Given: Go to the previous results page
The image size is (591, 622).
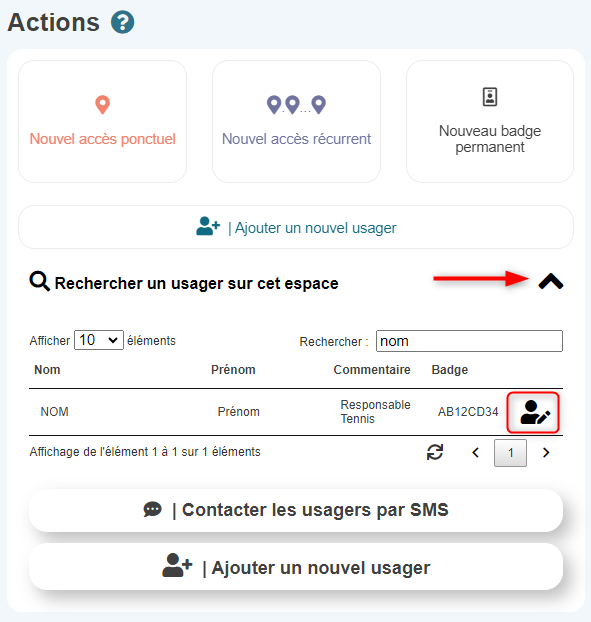Looking at the screenshot, I should coord(476,453).
